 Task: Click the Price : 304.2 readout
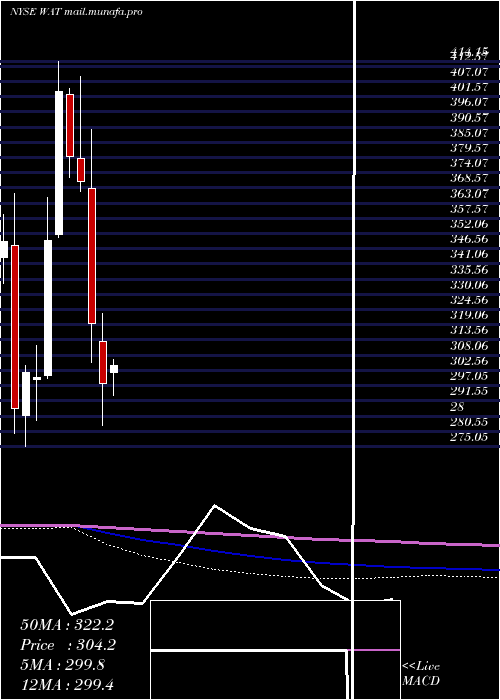coord(68,645)
